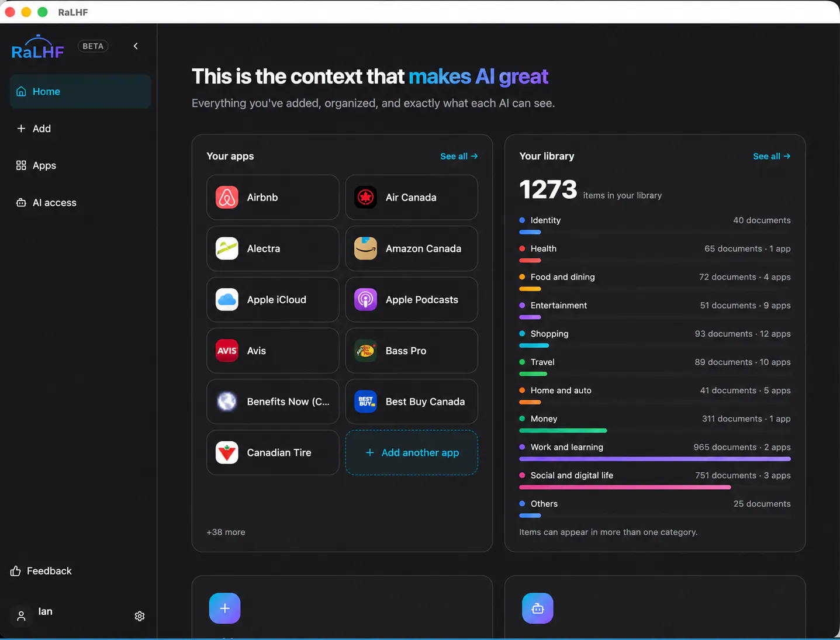Click the Alectra app icon
Screen dimensions: 840x640
click(x=227, y=248)
